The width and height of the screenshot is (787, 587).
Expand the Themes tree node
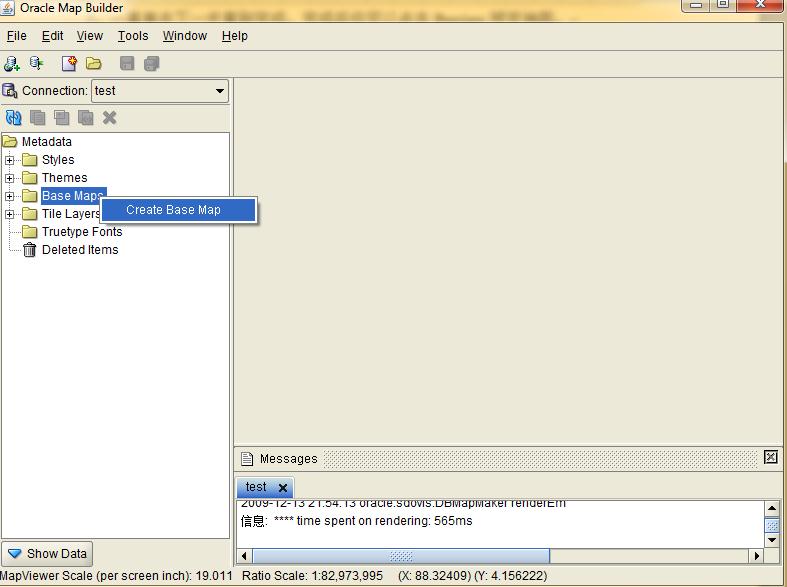[x=10, y=178]
